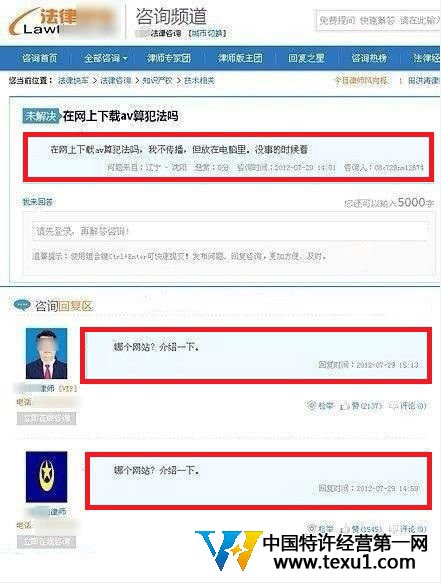This screenshot has width=441, height=583.
Task: Open 咨询首页 in navigation bar
Action: coord(40,58)
